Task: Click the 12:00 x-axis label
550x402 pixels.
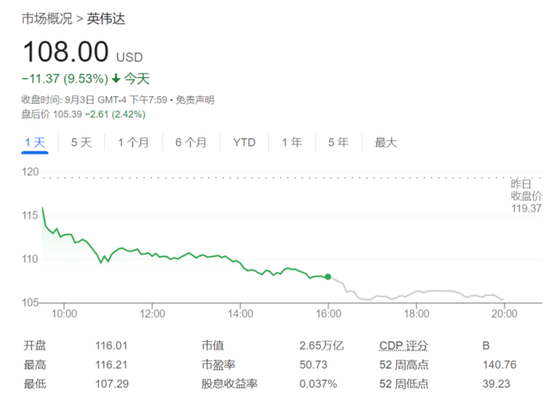Action: point(152,314)
